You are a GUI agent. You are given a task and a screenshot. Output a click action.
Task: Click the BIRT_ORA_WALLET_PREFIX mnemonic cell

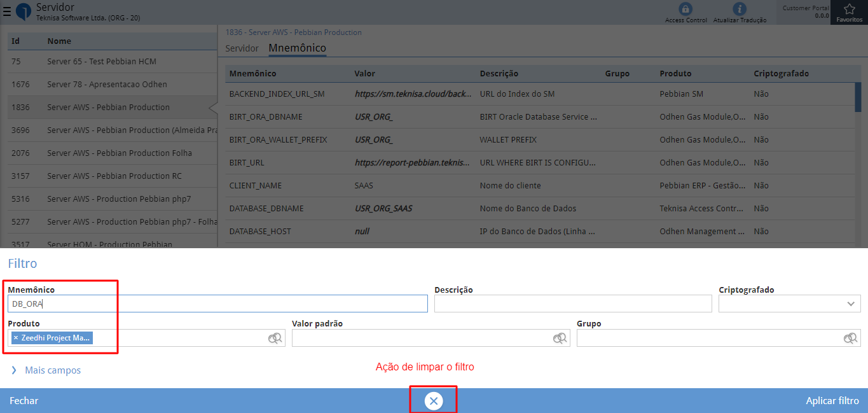click(x=278, y=140)
